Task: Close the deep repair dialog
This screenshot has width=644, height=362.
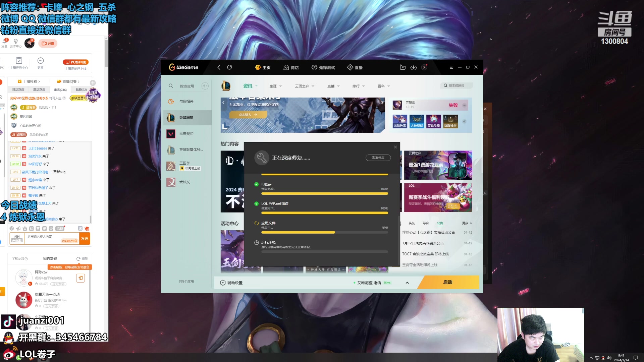Action: click(395, 147)
